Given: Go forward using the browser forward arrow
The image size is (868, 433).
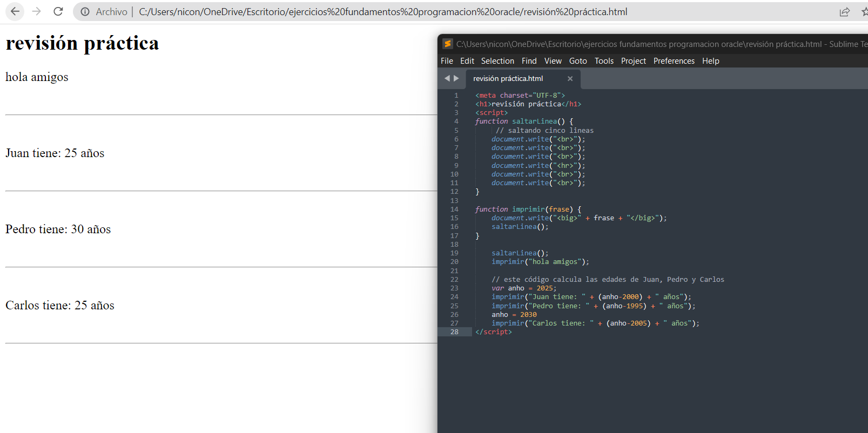Looking at the screenshot, I should tap(36, 11).
